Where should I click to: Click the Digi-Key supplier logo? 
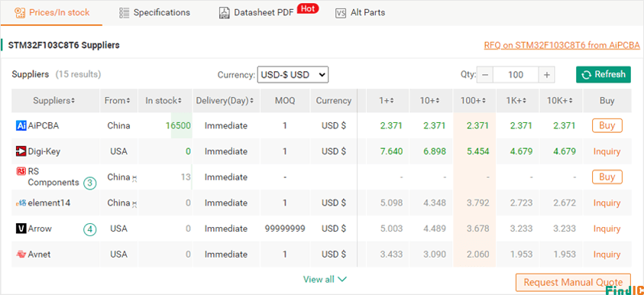click(21, 151)
